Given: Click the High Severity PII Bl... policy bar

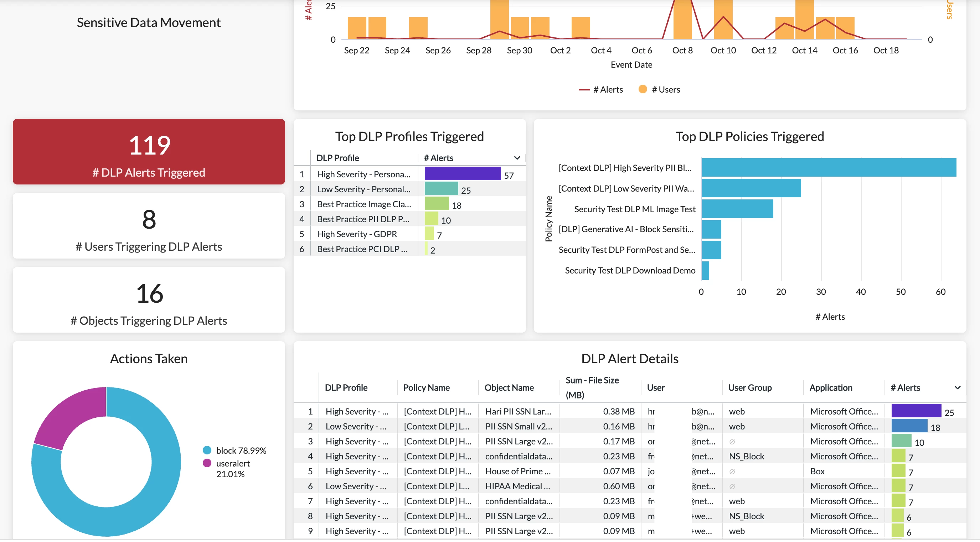Looking at the screenshot, I should pos(829,168).
